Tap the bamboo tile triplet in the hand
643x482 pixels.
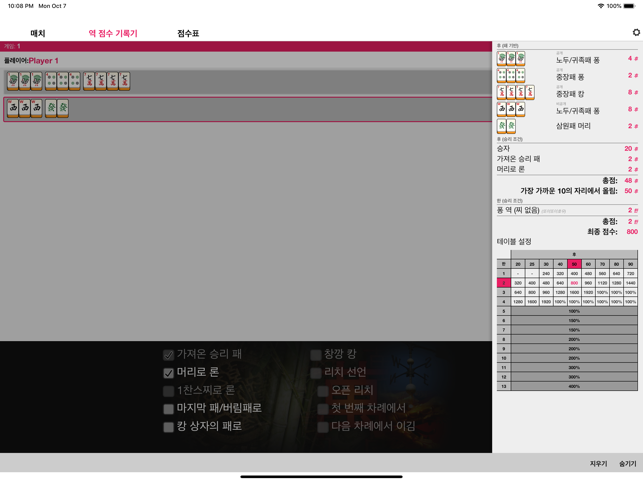(25, 81)
